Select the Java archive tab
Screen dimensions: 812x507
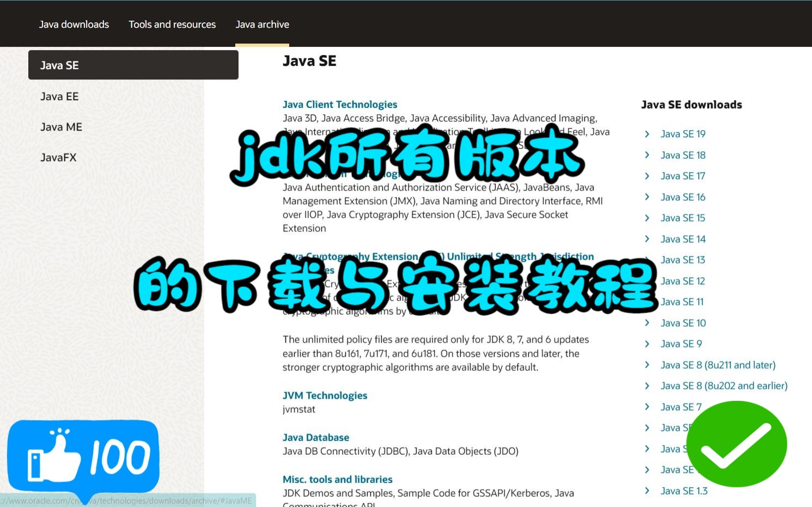pos(262,25)
